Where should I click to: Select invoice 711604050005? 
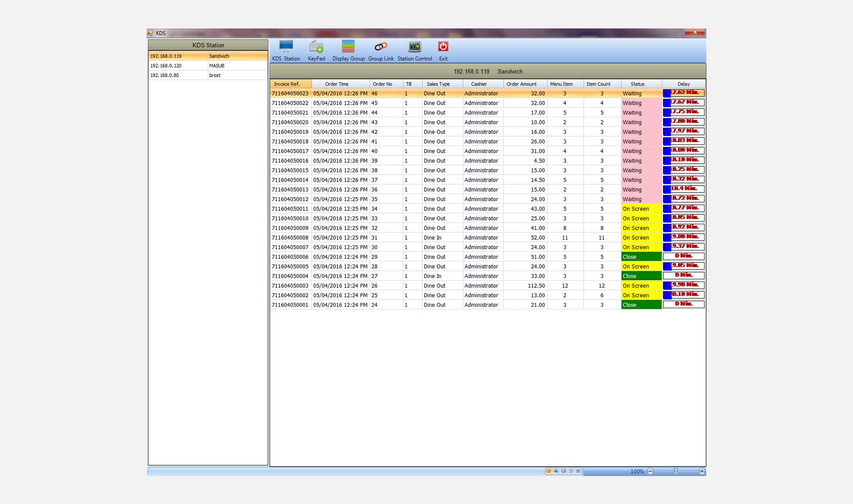[290, 266]
